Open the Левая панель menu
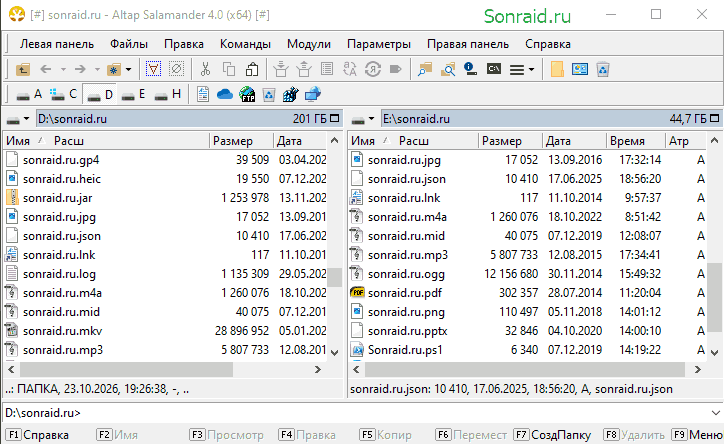 57,44
